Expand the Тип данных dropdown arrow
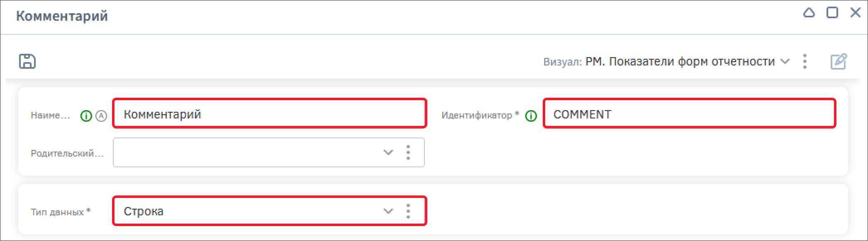The image size is (868, 241). [x=388, y=211]
